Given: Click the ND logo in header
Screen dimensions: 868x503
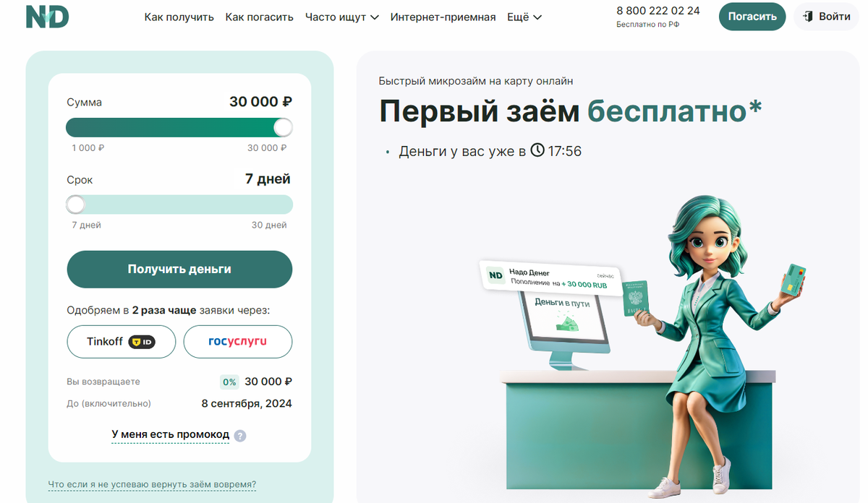Looking at the screenshot, I should (x=48, y=17).
